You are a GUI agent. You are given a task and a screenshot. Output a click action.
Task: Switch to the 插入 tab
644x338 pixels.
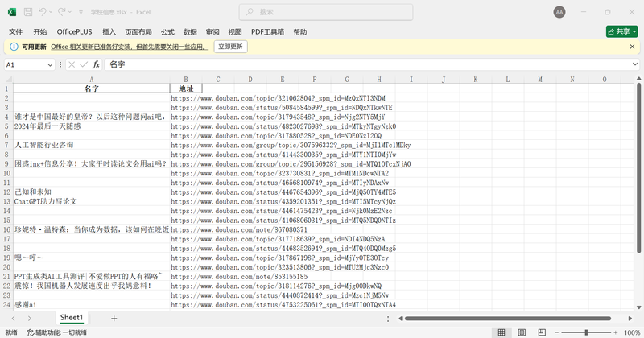pos(109,31)
